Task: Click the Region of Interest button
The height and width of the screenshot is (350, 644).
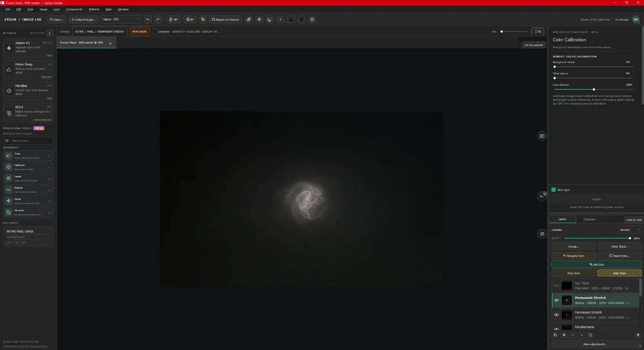Action: pyautogui.click(x=225, y=19)
